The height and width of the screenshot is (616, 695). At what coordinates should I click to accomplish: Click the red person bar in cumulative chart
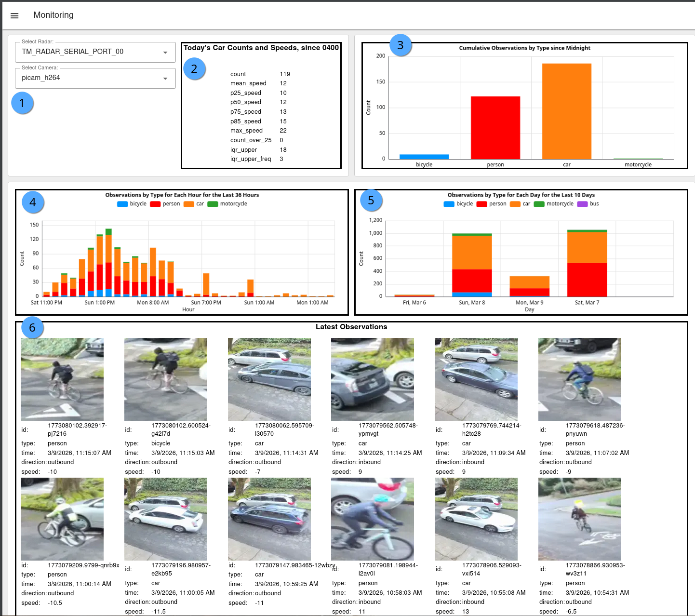pos(495,128)
